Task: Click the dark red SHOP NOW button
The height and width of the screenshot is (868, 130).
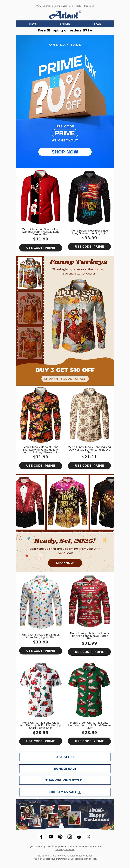Action: 65,563
